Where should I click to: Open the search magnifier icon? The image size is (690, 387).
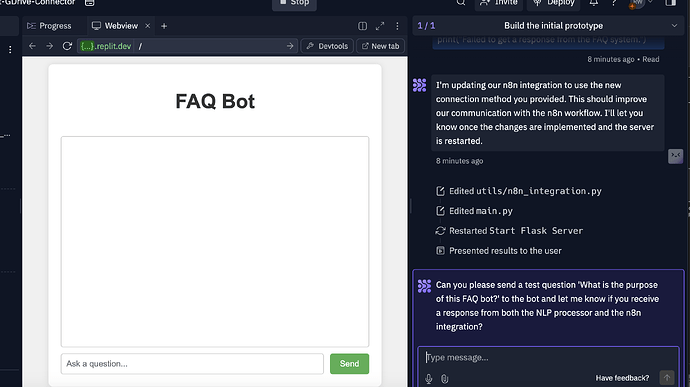(461, 3)
